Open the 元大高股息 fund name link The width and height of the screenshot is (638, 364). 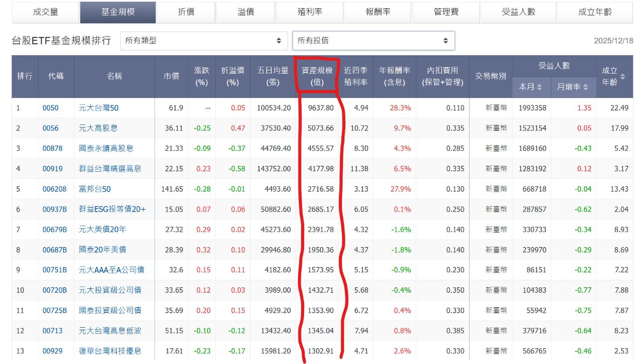(98, 128)
